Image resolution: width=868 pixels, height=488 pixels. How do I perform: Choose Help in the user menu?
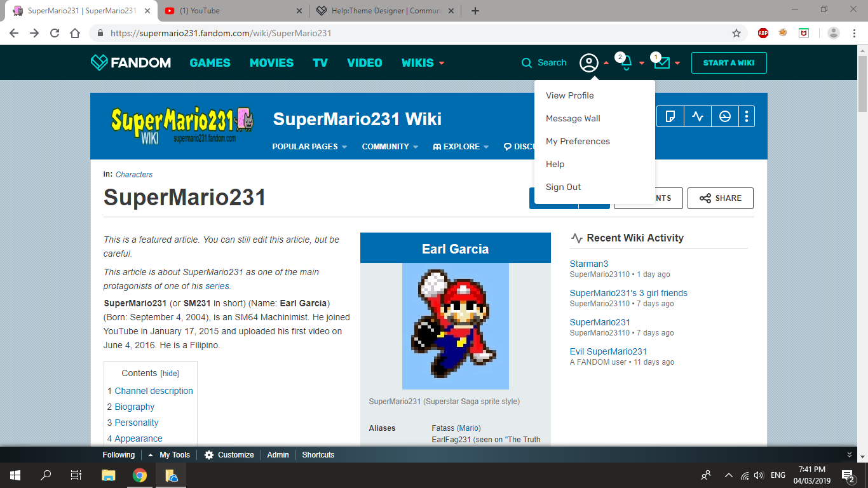(x=555, y=164)
